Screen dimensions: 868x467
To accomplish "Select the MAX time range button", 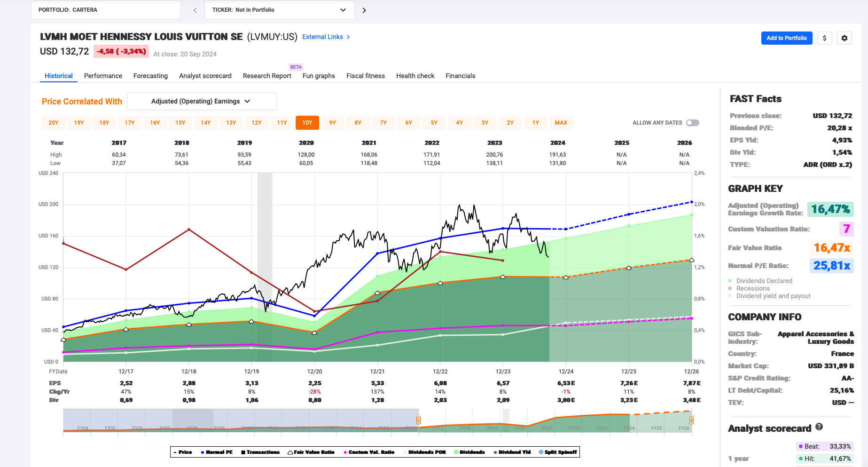I will click(561, 123).
